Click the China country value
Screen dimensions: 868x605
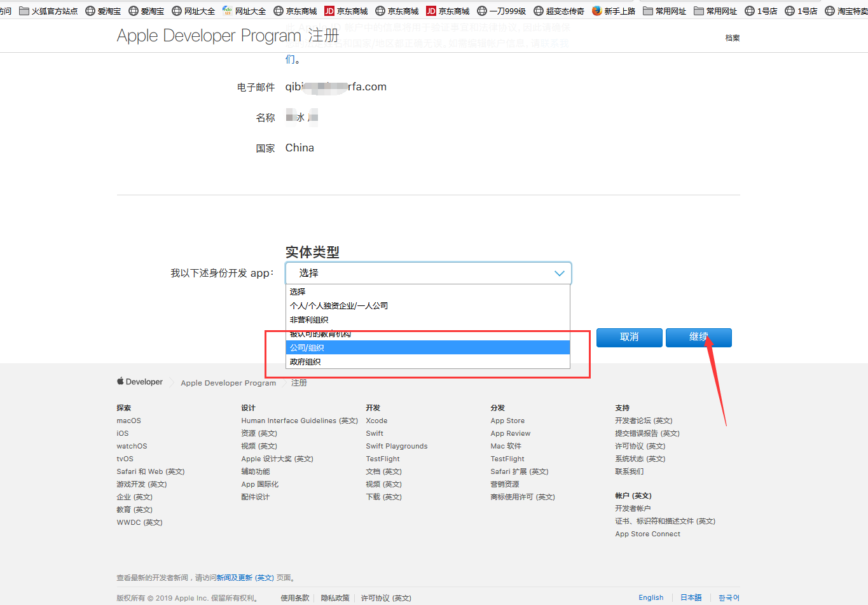pos(300,148)
